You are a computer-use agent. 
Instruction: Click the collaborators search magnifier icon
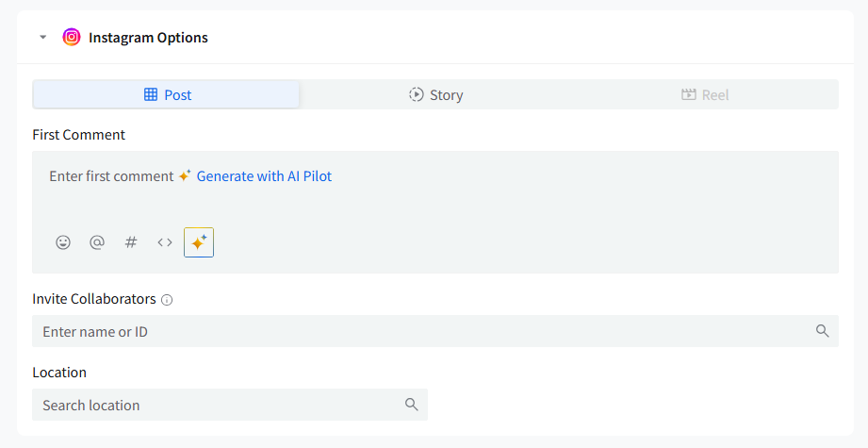click(x=822, y=331)
